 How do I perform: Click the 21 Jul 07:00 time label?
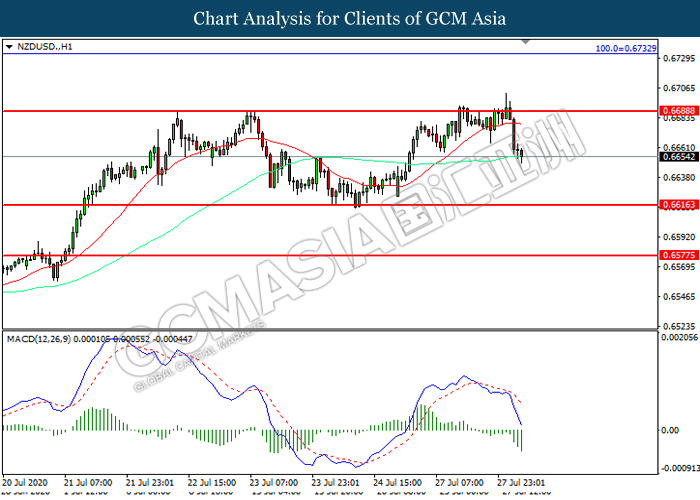pyautogui.click(x=88, y=483)
